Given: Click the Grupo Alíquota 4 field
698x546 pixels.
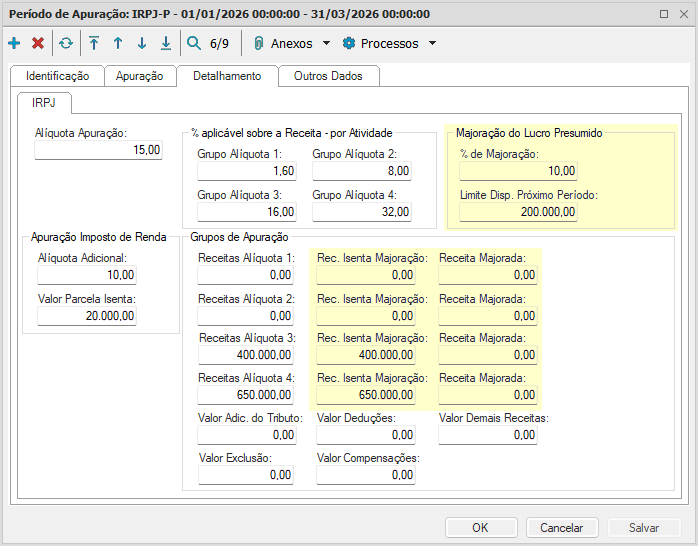Looking at the screenshot, I should [361, 212].
